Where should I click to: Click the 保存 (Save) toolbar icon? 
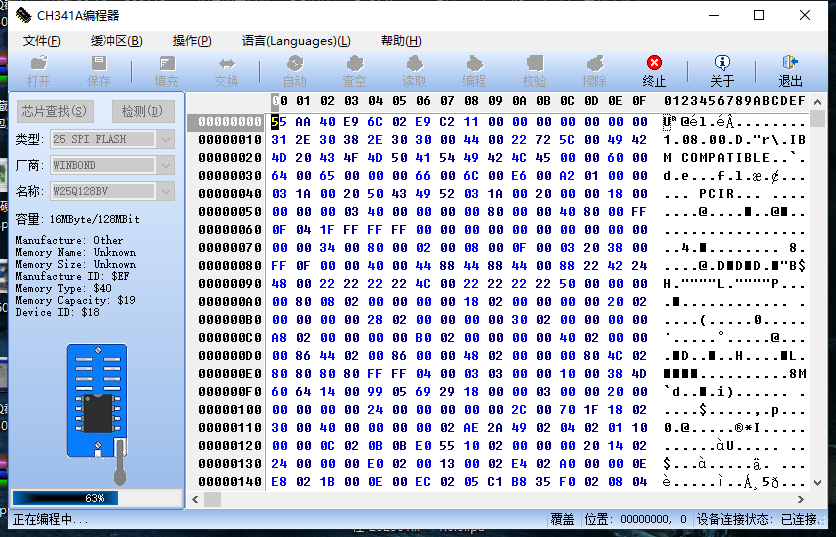point(99,70)
